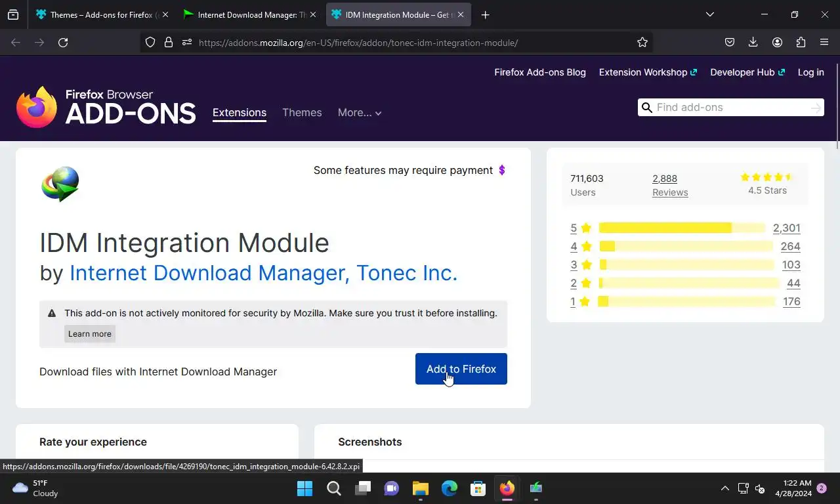Submit search with the arrow icon

816,108
